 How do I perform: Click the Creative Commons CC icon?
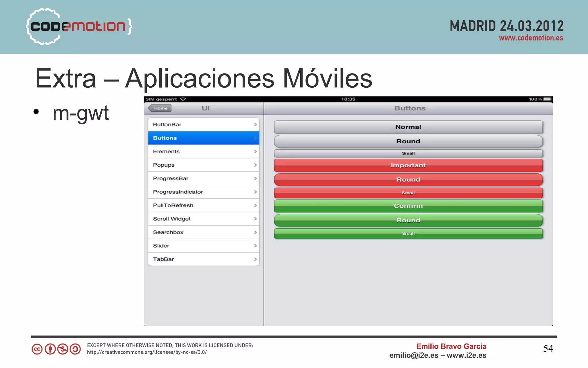pos(37,349)
